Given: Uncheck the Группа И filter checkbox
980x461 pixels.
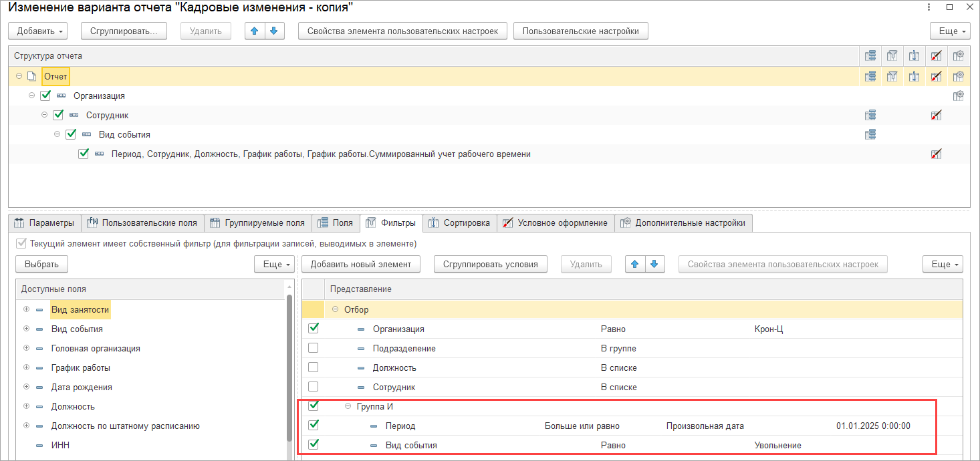Looking at the screenshot, I should tap(313, 406).
